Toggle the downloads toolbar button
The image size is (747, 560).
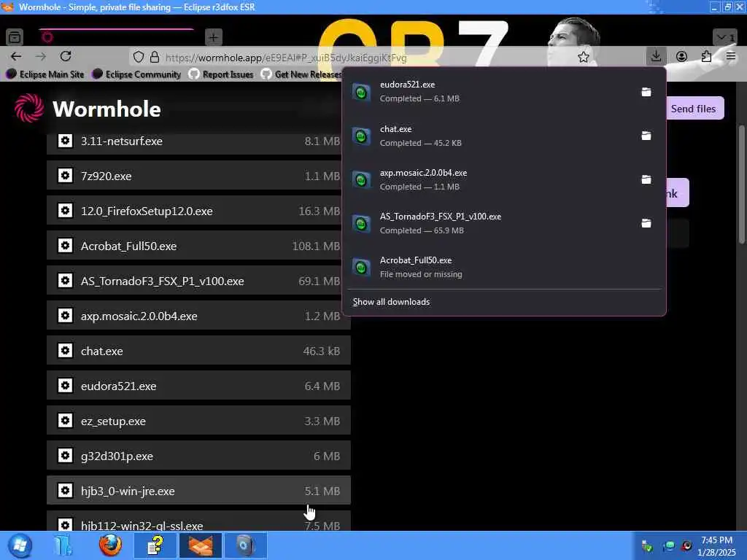click(x=656, y=56)
